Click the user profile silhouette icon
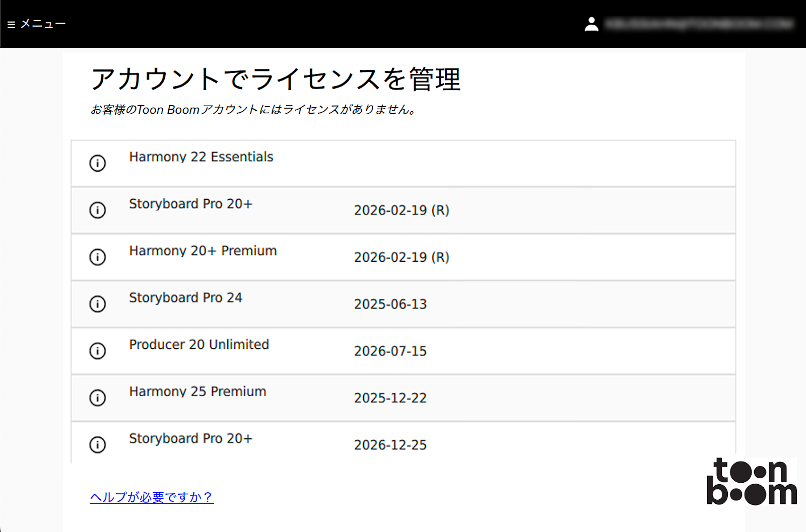The height and width of the screenshot is (532, 806). coord(591,24)
